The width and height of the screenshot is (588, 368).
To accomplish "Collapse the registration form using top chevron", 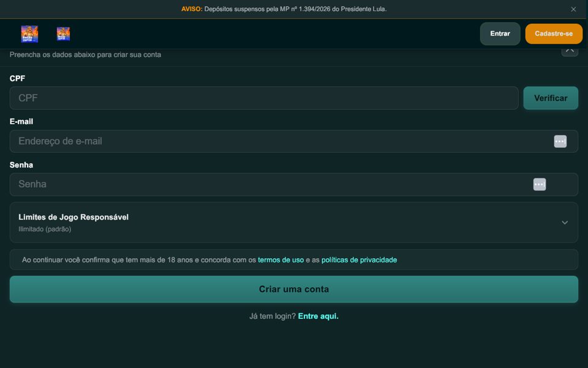I will (x=570, y=51).
